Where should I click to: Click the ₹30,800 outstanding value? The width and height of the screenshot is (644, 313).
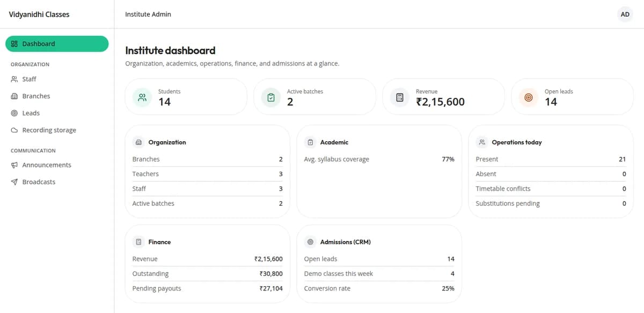click(x=271, y=274)
